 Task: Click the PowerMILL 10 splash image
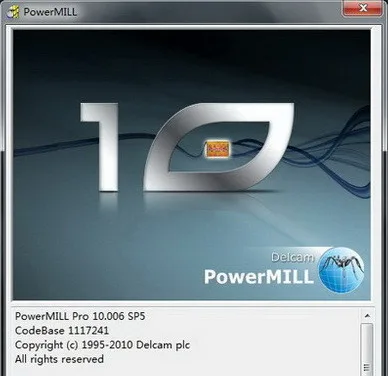(x=192, y=165)
